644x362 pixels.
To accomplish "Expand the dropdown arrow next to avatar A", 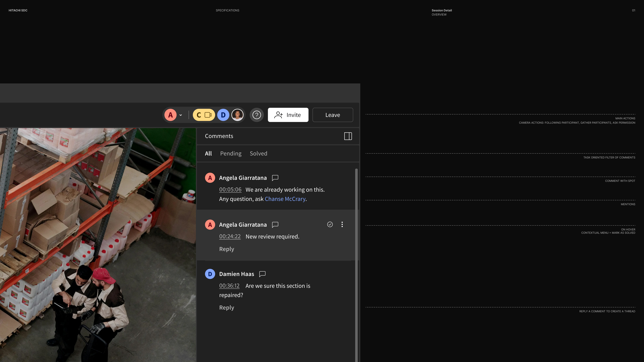I will 180,115.
